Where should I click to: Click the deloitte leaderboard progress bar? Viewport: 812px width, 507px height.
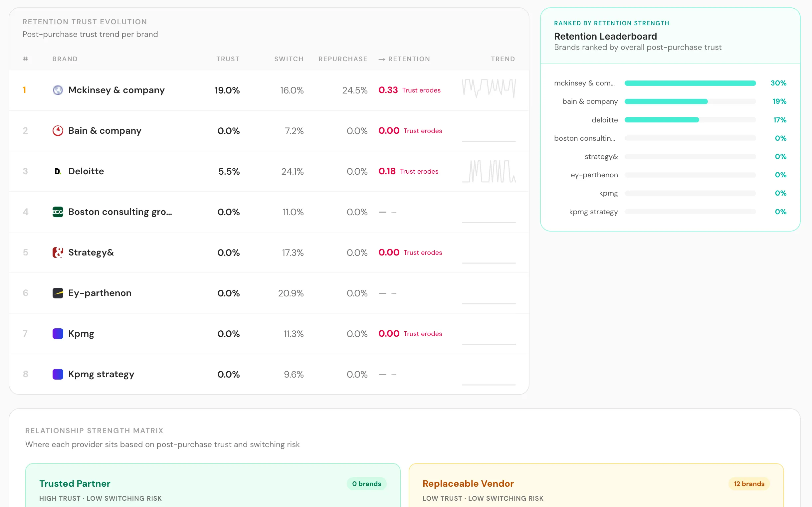coord(690,120)
